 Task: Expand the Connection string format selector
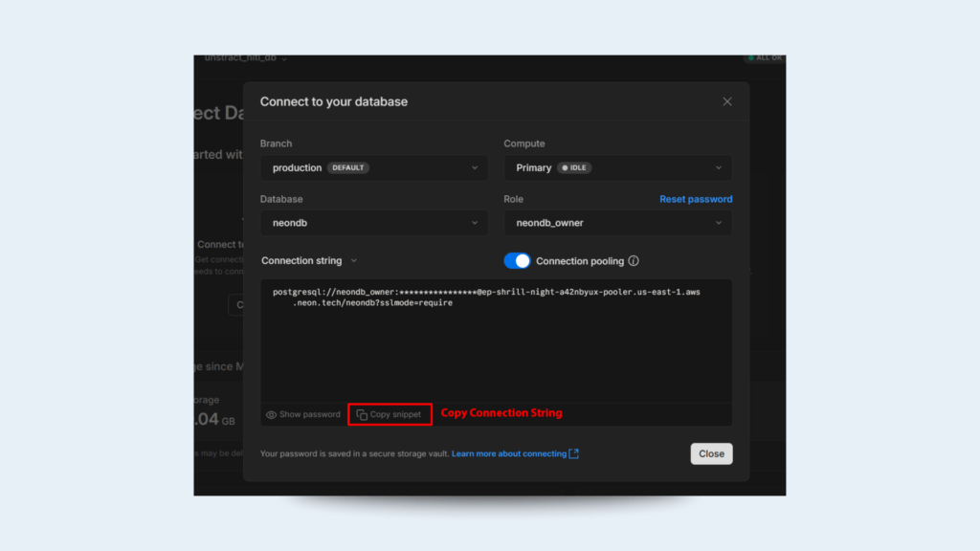pyautogui.click(x=309, y=260)
